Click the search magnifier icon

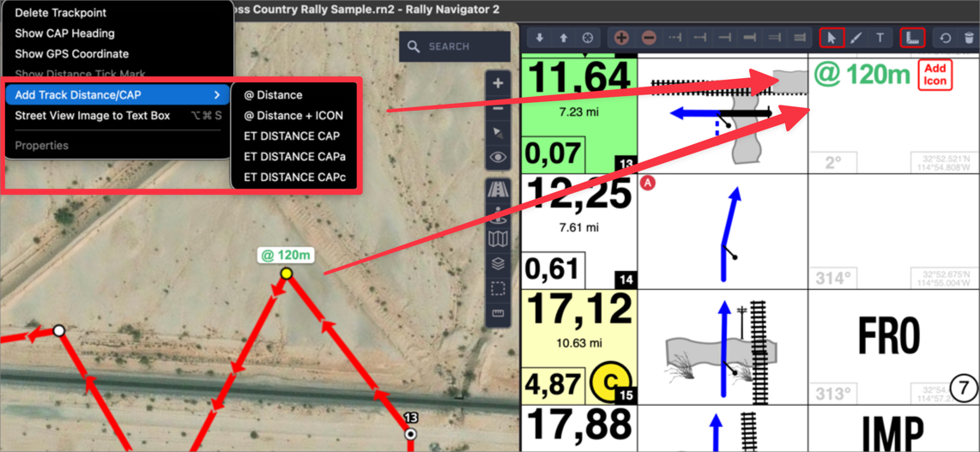click(413, 46)
